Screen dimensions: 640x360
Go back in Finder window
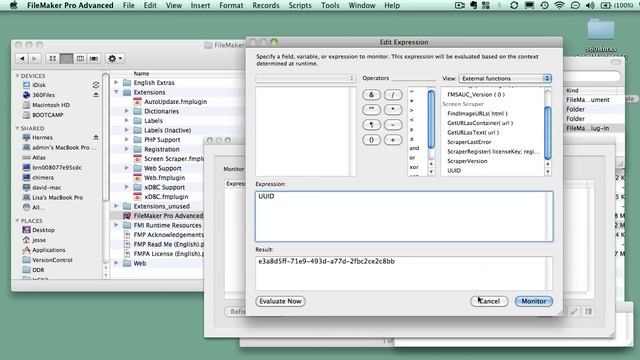pyautogui.click(x=22, y=58)
